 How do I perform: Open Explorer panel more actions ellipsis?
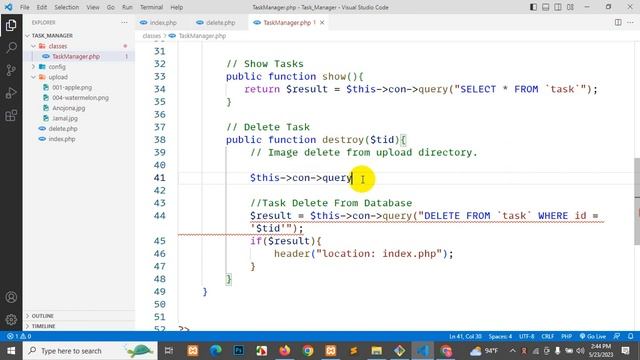click(x=124, y=22)
